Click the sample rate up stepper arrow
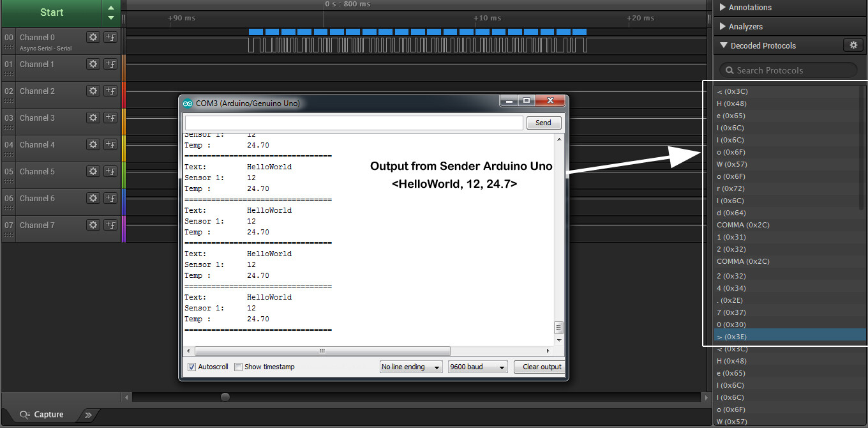 [110, 8]
